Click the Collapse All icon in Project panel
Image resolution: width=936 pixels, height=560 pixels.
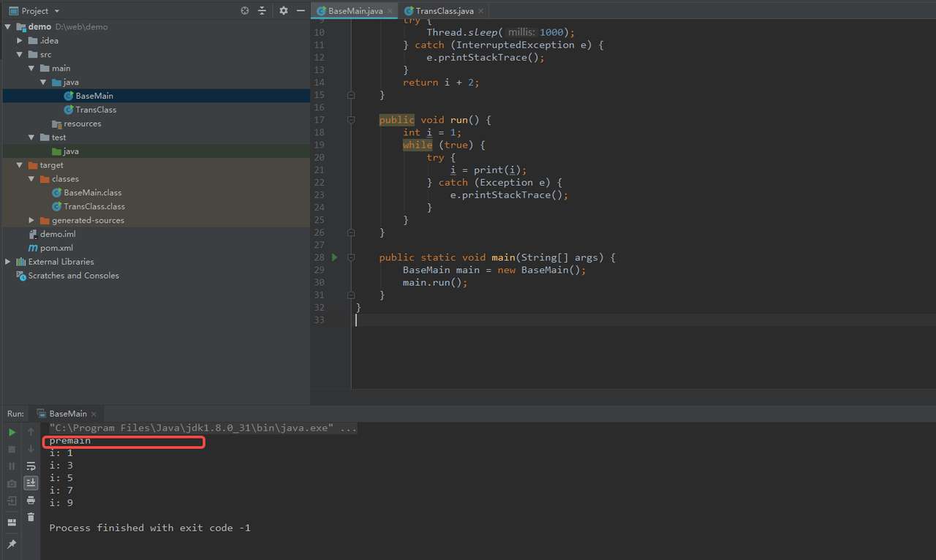point(262,11)
